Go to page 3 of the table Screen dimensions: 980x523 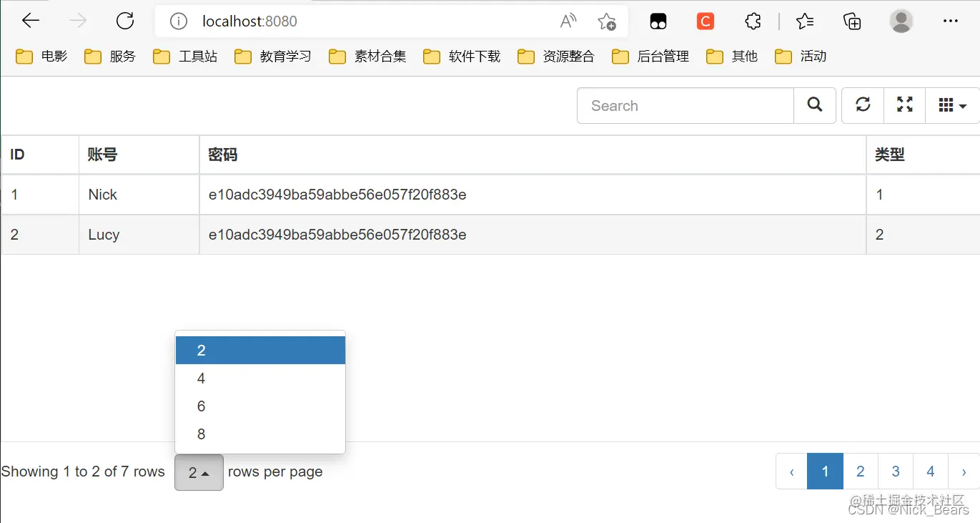895,471
